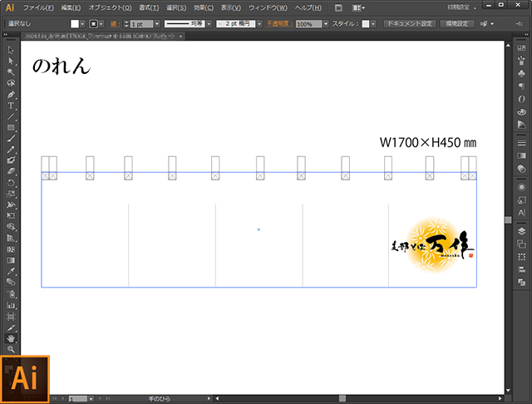Open the Stroke panel icon
The image size is (532, 404).
click(x=521, y=143)
